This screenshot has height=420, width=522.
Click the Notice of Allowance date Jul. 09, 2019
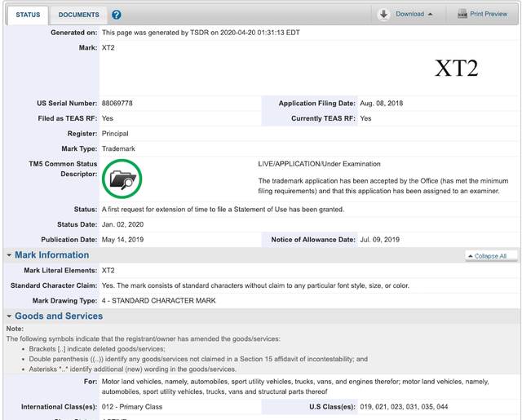coord(379,240)
